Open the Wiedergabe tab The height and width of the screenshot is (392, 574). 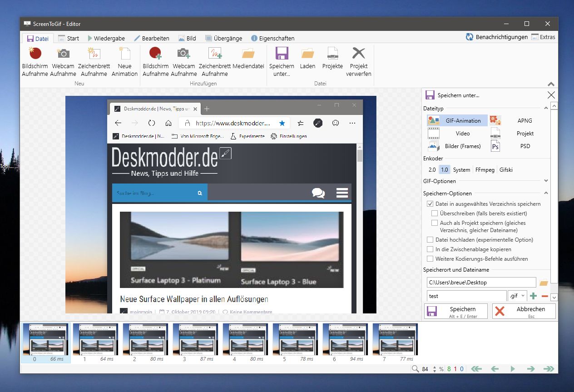(x=106, y=39)
